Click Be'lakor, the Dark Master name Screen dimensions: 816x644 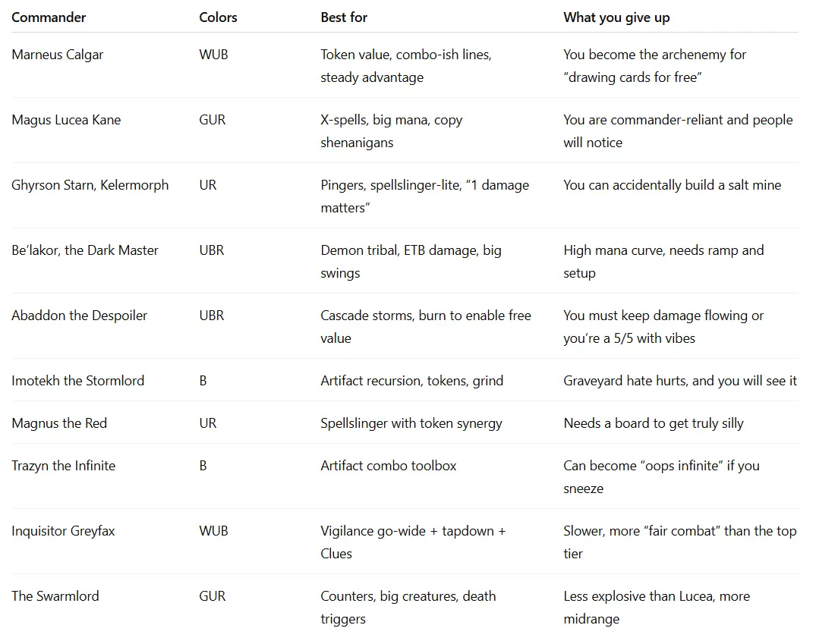85,250
